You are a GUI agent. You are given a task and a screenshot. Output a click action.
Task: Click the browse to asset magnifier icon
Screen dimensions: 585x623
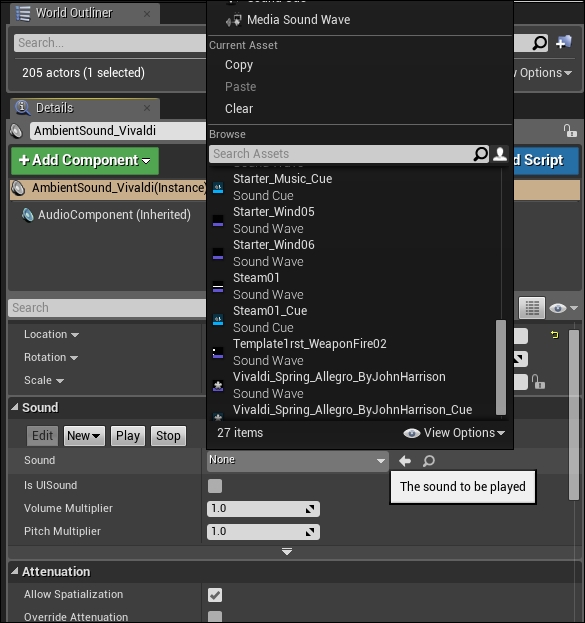428,461
